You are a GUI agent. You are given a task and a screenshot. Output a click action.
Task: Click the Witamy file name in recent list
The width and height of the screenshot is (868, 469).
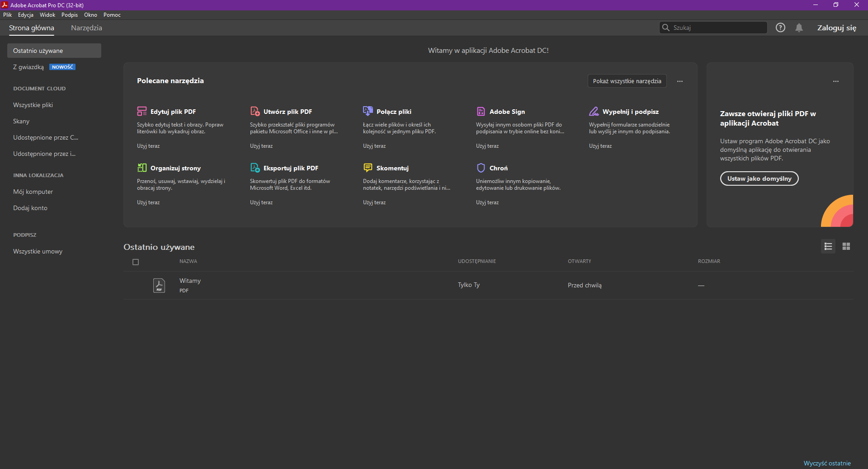coord(190,281)
